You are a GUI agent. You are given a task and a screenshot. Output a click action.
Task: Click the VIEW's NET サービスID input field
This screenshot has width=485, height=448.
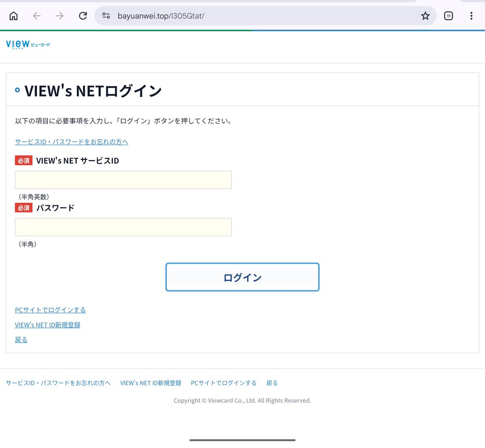coord(123,180)
